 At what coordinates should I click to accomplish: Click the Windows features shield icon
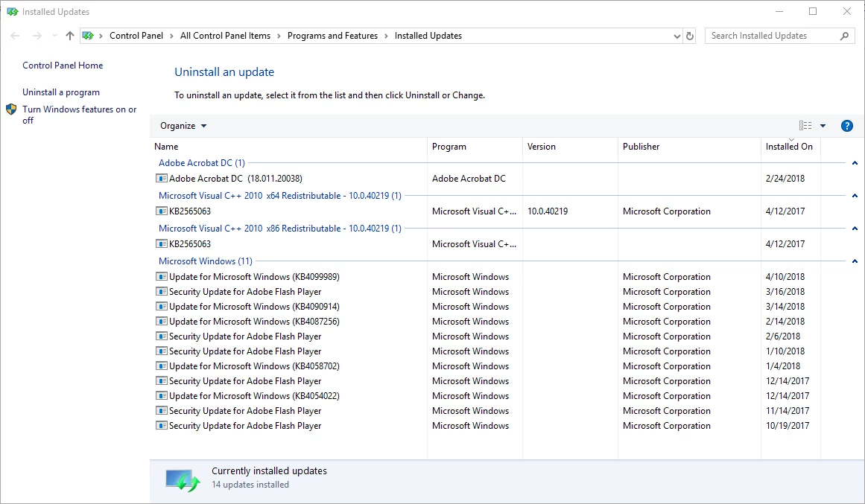click(11, 109)
